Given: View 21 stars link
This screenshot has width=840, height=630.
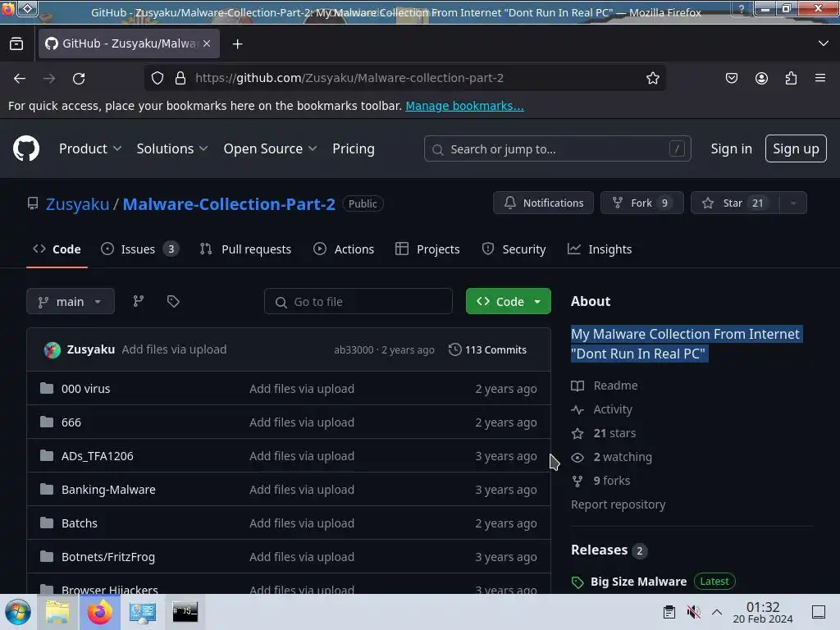Looking at the screenshot, I should tap(603, 433).
